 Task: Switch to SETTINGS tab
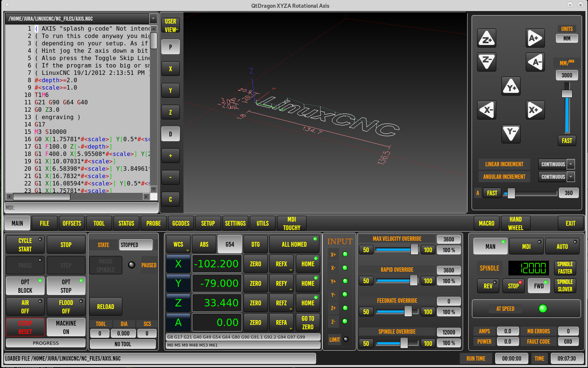pyautogui.click(x=235, y=223)
